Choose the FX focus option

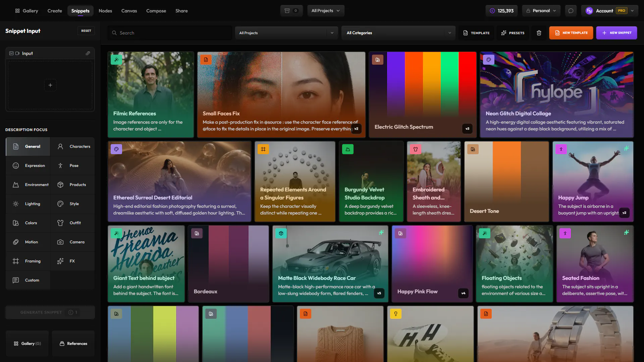72,261
